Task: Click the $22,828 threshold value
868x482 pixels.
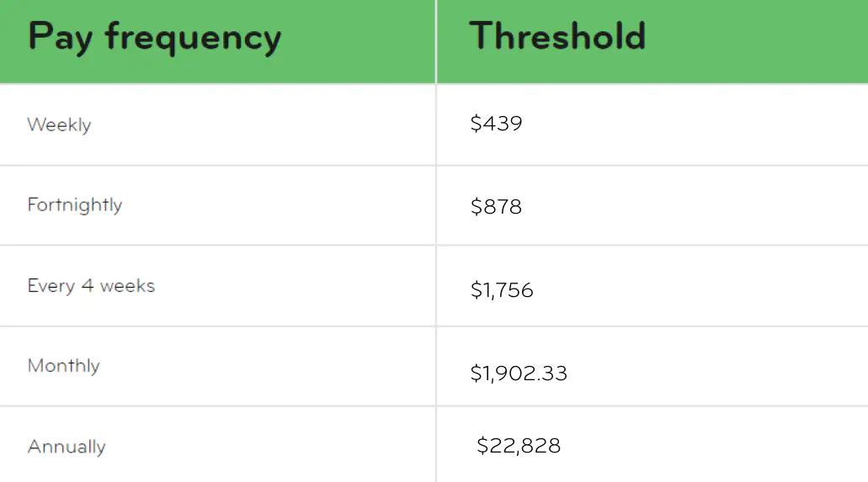Action: click(519, 445)
